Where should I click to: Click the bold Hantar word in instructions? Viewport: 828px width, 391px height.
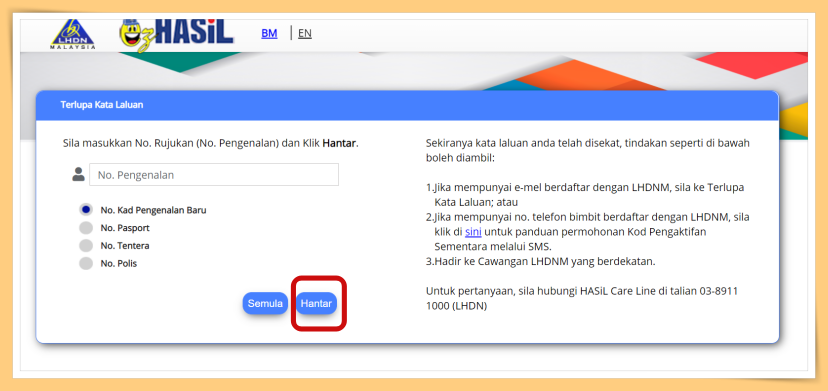coord(339,143)
